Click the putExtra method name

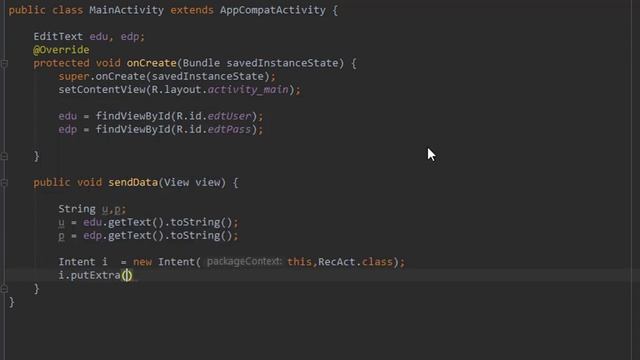click(96, 276)
